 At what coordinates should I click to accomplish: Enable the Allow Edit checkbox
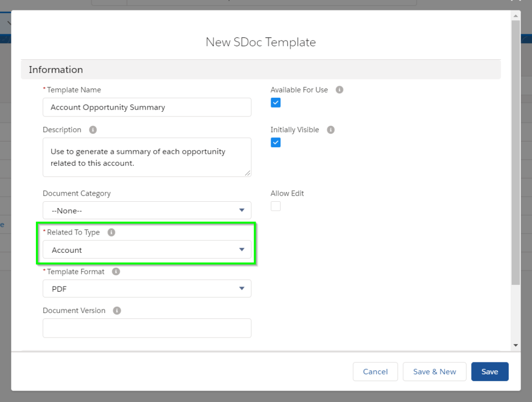tap(275, 206)
